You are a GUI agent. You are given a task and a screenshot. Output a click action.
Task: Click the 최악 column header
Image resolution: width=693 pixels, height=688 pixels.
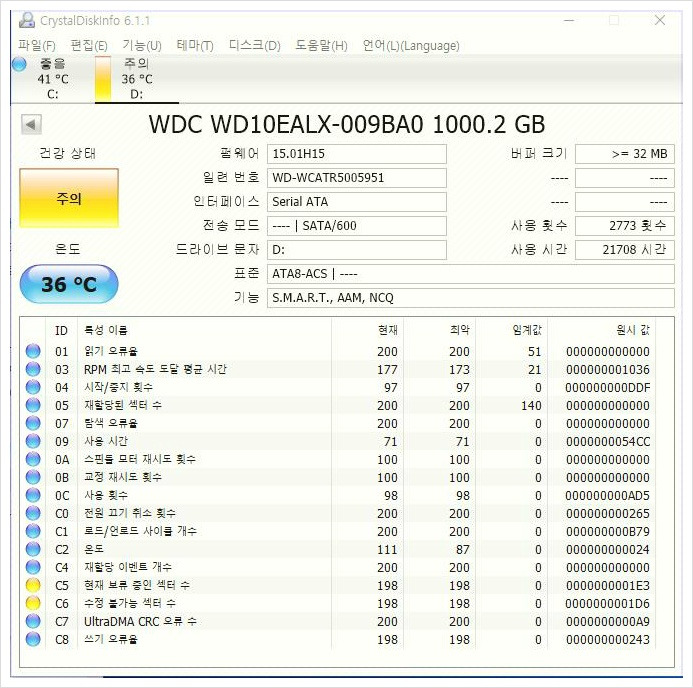[439, 330]
